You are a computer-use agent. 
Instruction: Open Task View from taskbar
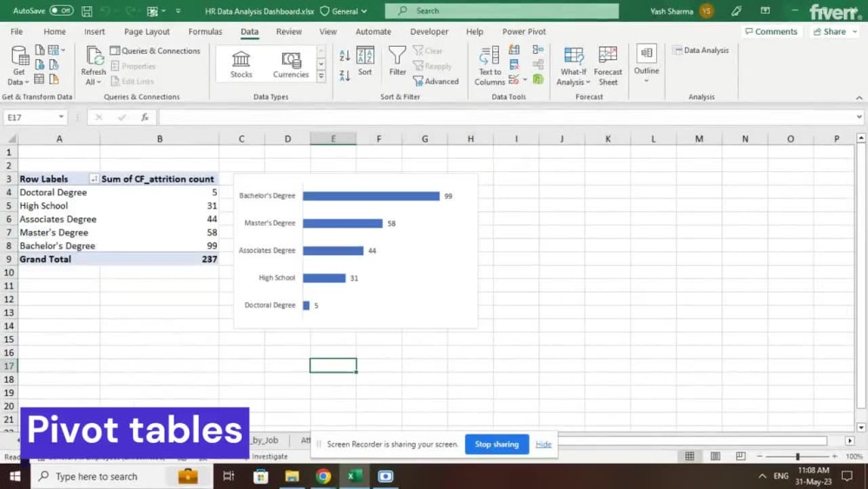pos(228,476)
